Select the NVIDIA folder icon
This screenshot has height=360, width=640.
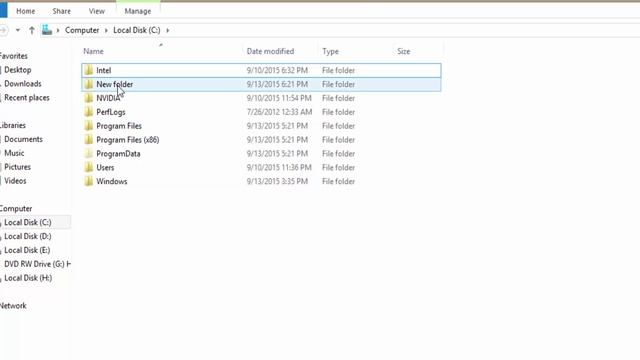(89, 98)
